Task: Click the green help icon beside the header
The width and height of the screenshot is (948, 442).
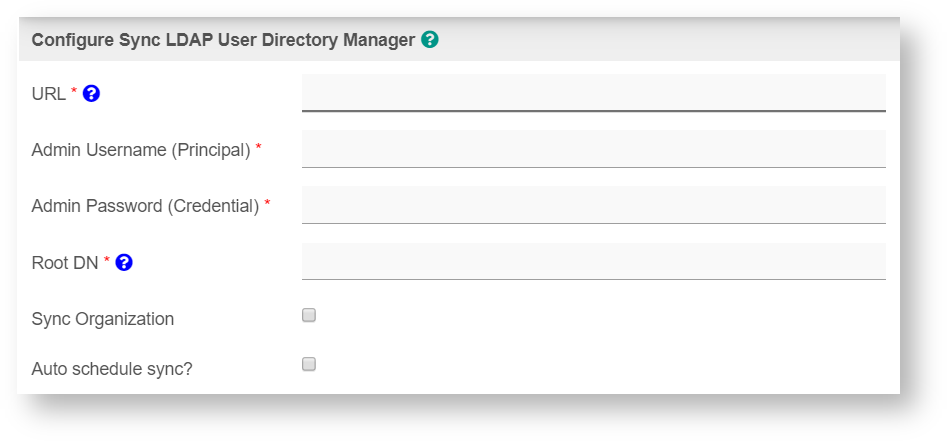Action: click(x=430, y=40)
